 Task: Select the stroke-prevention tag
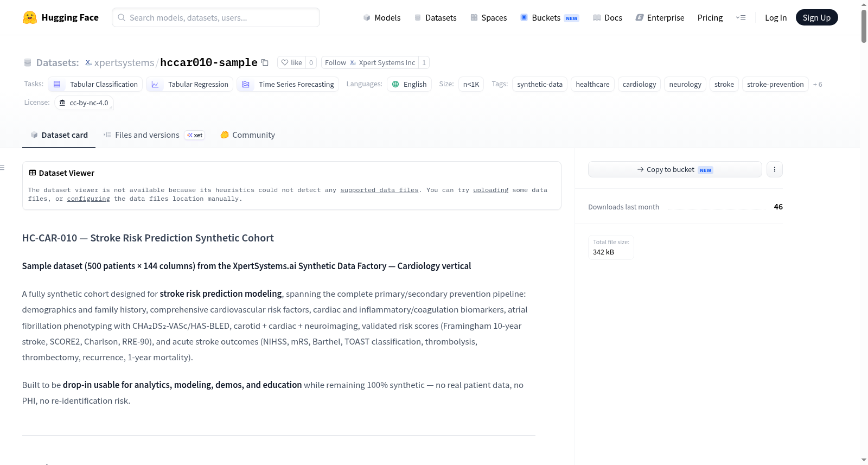tap(775, 84)
